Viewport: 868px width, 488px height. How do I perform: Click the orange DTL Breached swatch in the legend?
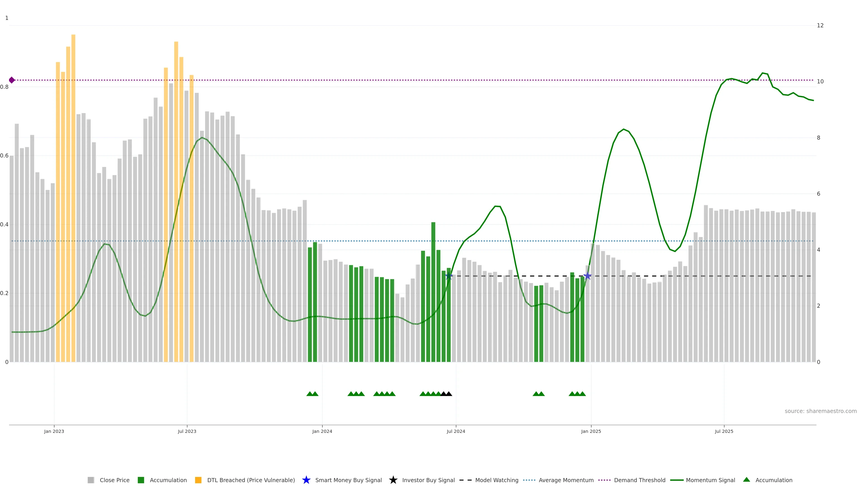pyautogui.click(x=198, y=480)
